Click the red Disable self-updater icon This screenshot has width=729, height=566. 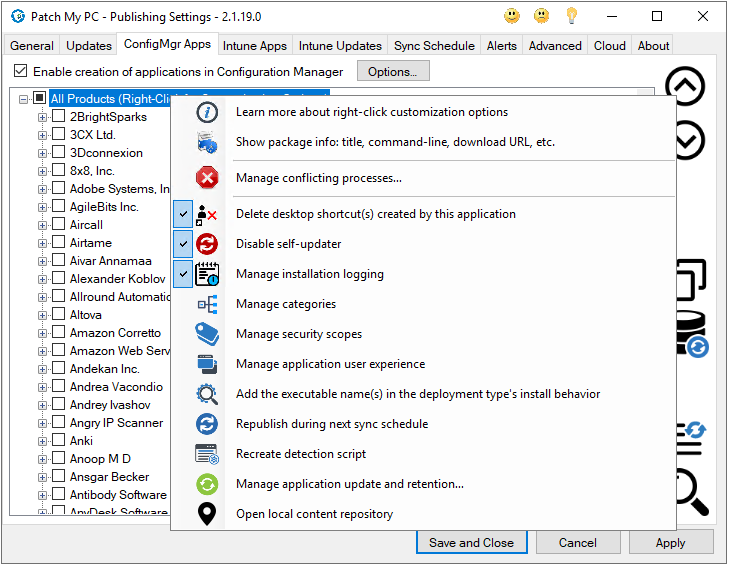tap(207, 244)
